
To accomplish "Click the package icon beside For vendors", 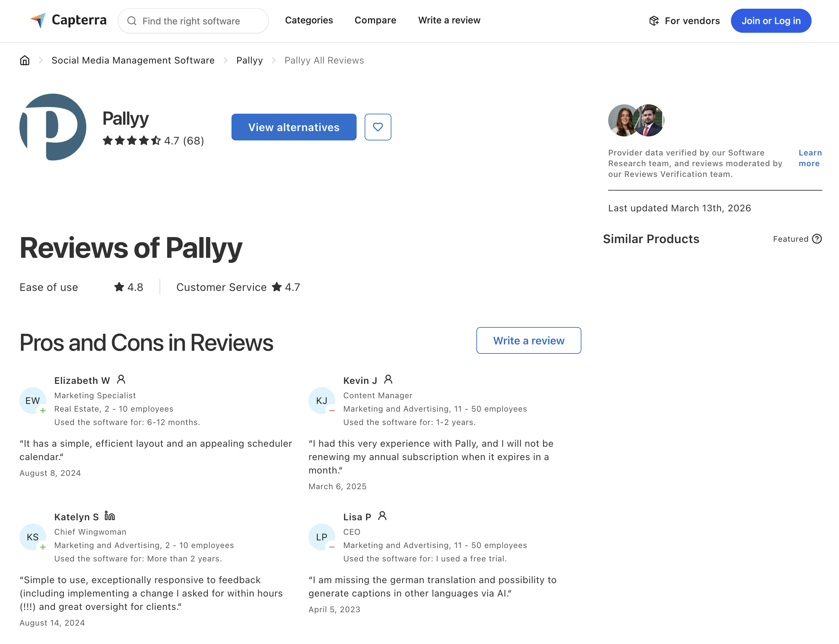I will [654, 21].
